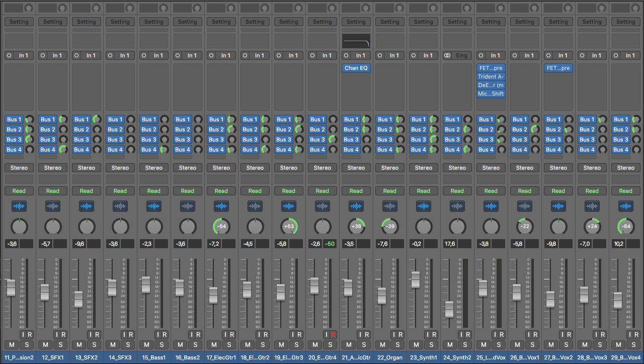Click the Bus 3 send on 11 channel
Screen dimensions: 644x364
[14, 139]
